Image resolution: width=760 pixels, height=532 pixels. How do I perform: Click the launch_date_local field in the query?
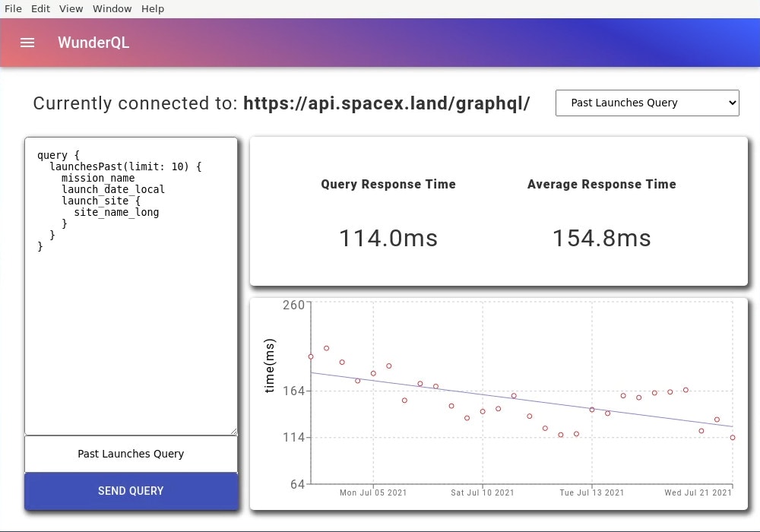pos(113,189)
